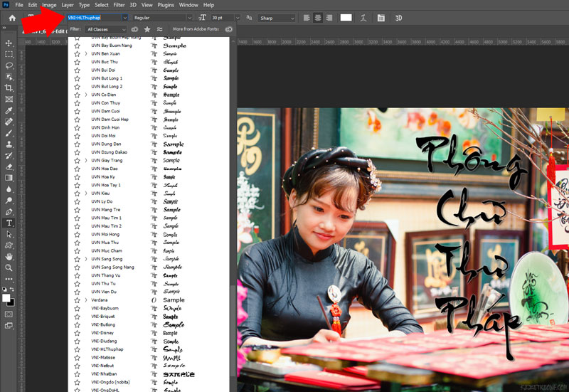Select the Path Selection tool
569x392 pixels.
pos(9,234)
